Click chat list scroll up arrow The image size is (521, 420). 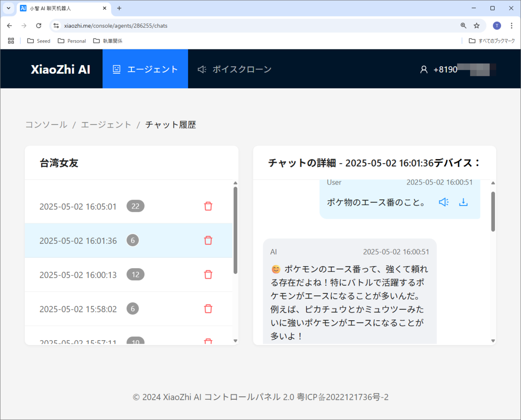(235, 183)
